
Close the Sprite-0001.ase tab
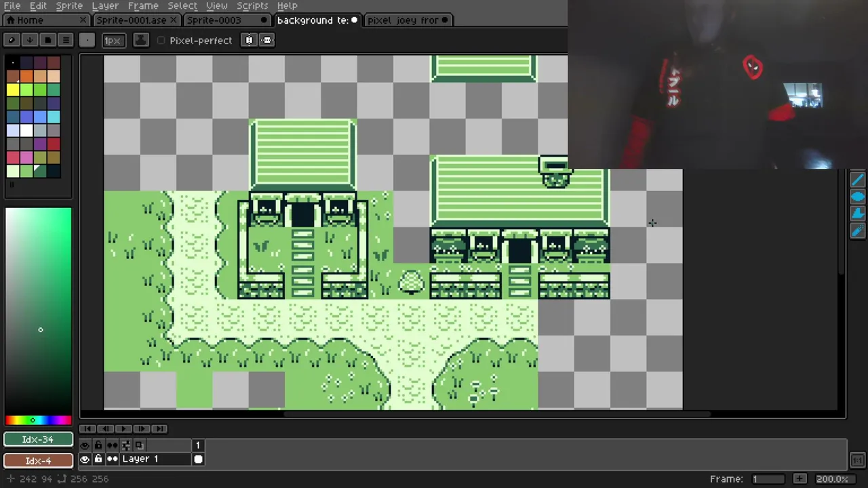click(174, 20)
